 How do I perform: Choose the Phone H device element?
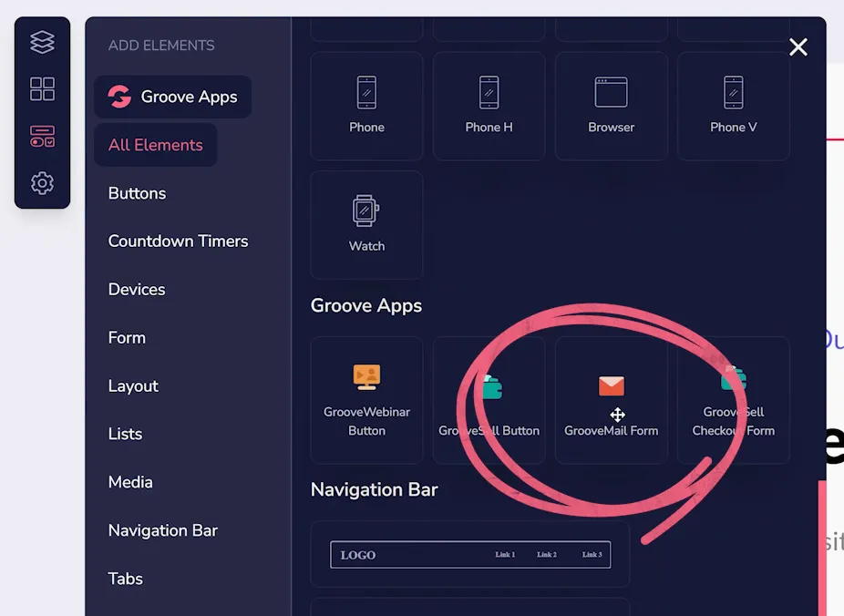489,106
